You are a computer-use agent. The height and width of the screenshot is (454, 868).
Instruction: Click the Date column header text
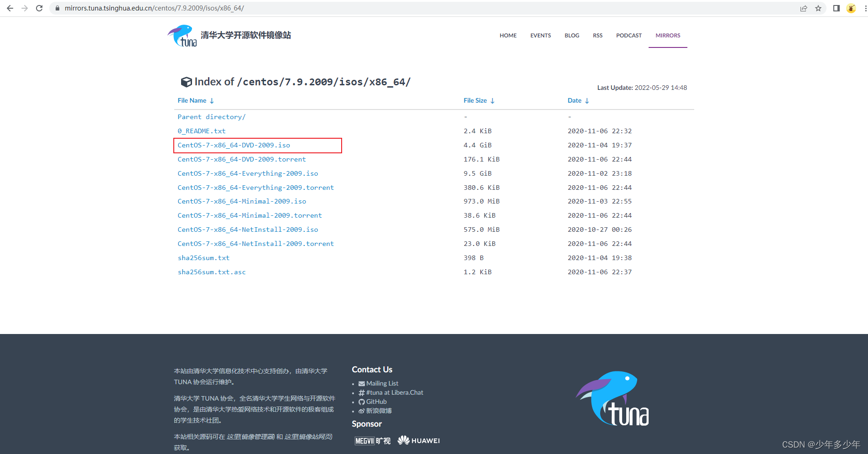pos(574,100)
